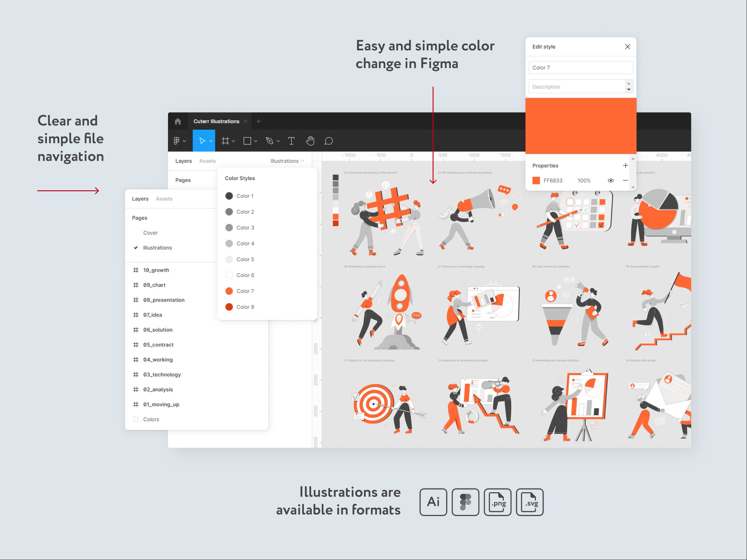This screenshot has height=560, width=747.
Task: Click the Assets tab in left panel
Action: point(164,199)
